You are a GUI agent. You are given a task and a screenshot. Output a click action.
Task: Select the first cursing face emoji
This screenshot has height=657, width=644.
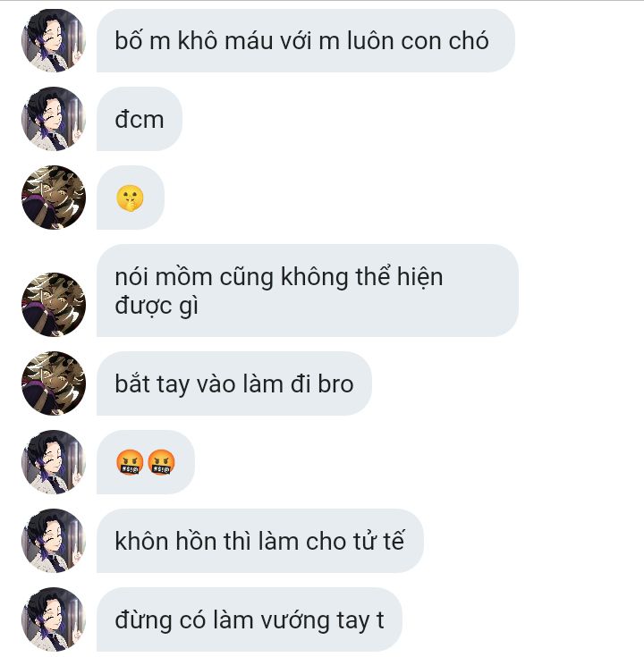[130, 463]
